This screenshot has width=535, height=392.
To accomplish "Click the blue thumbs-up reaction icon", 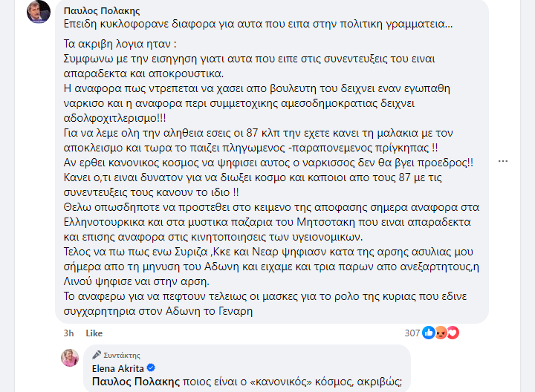I will click(429, 333).
